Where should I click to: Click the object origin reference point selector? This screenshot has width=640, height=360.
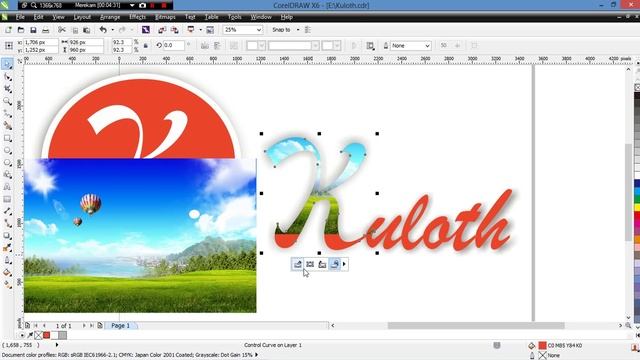coord(9,46)
